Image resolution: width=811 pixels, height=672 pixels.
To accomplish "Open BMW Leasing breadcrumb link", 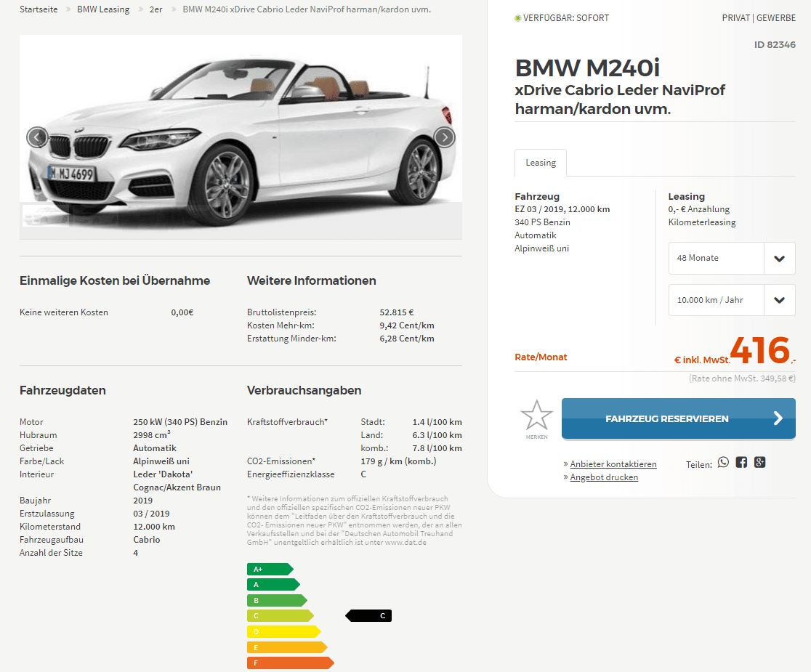I will pyautogui.click(x=103, y=9).
